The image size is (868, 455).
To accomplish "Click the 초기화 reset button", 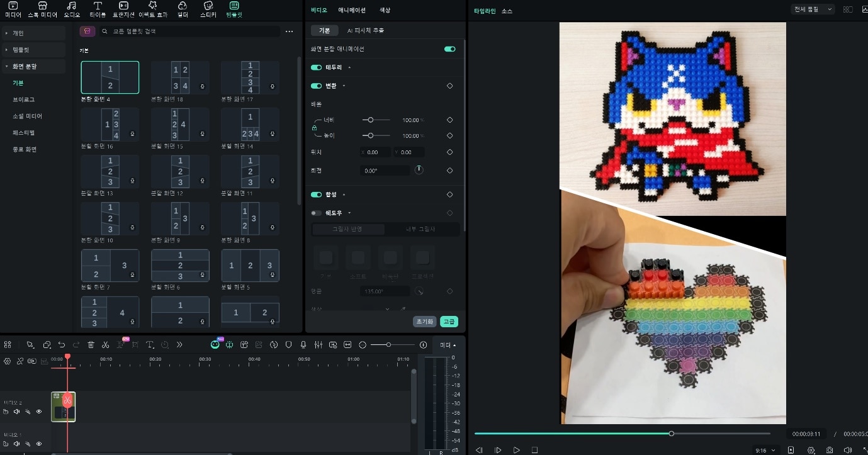I will (424, 321).
